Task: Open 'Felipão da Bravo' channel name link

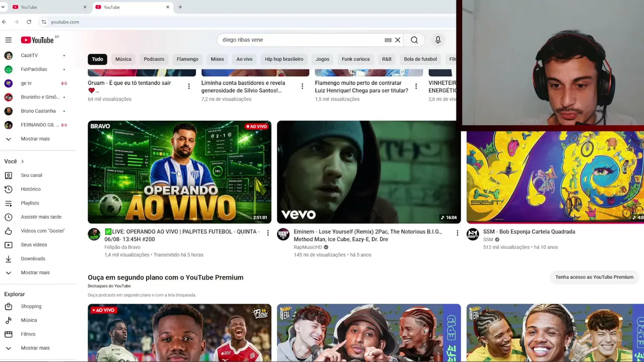Action: (x=122, y=247)
